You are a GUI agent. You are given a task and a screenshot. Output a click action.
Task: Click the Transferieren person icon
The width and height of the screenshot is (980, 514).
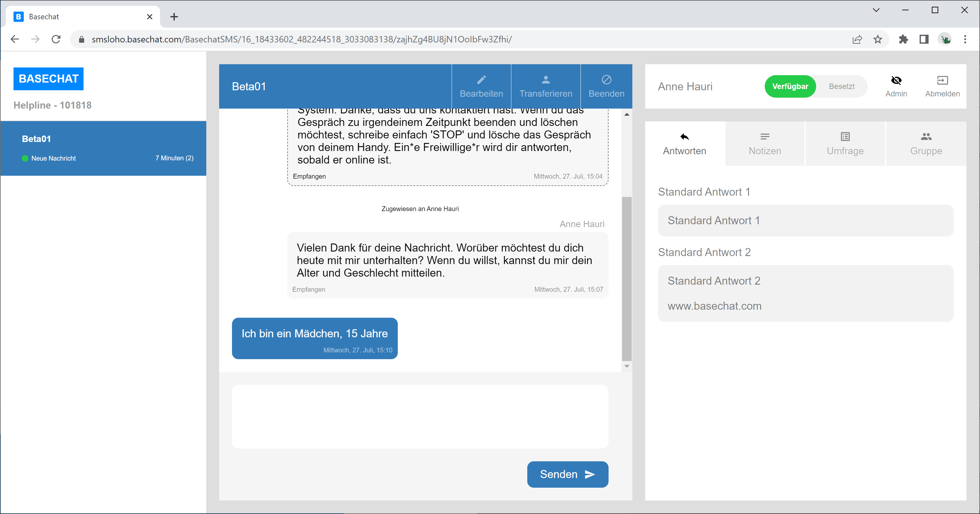click(546, 80)
